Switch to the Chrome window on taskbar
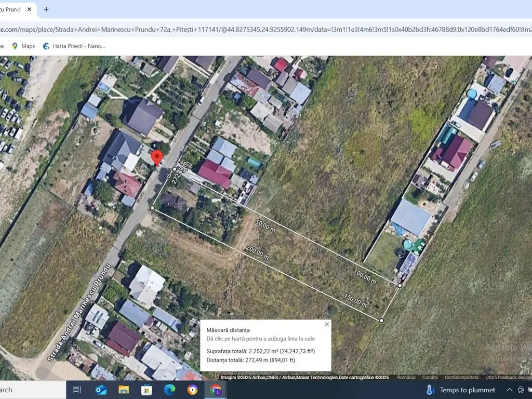The height and width of the screenshot is (399, 532). pyautogui.click(x=216, y=390)
